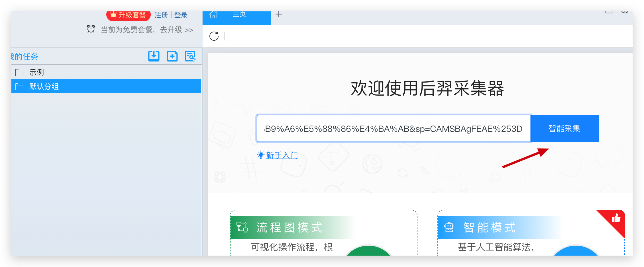Click the 默认分组 folder icon

19,87
